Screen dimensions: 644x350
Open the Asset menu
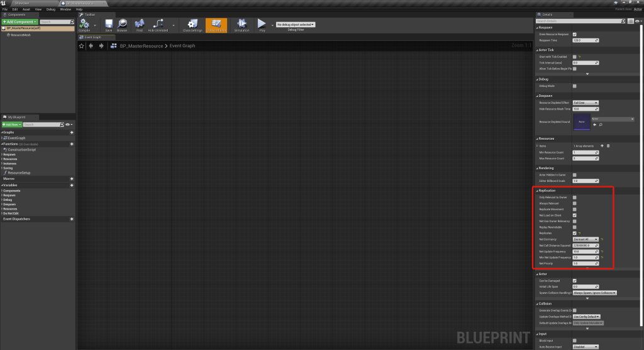26,9
